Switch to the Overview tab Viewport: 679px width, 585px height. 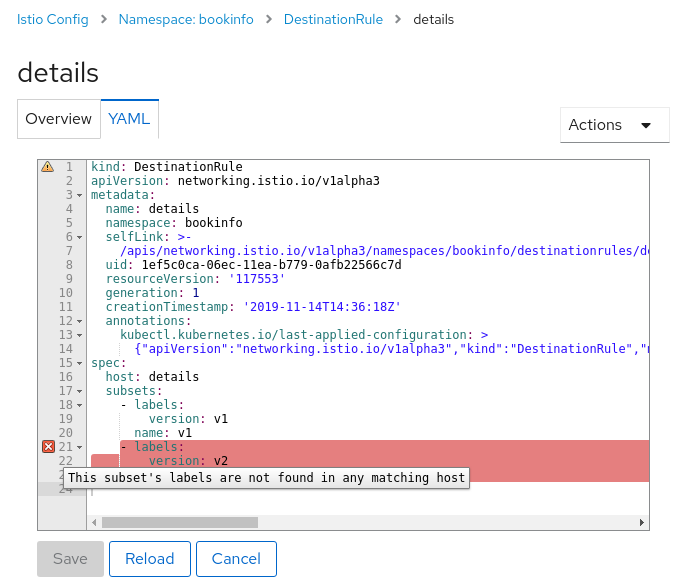click(x=58, y=119)
